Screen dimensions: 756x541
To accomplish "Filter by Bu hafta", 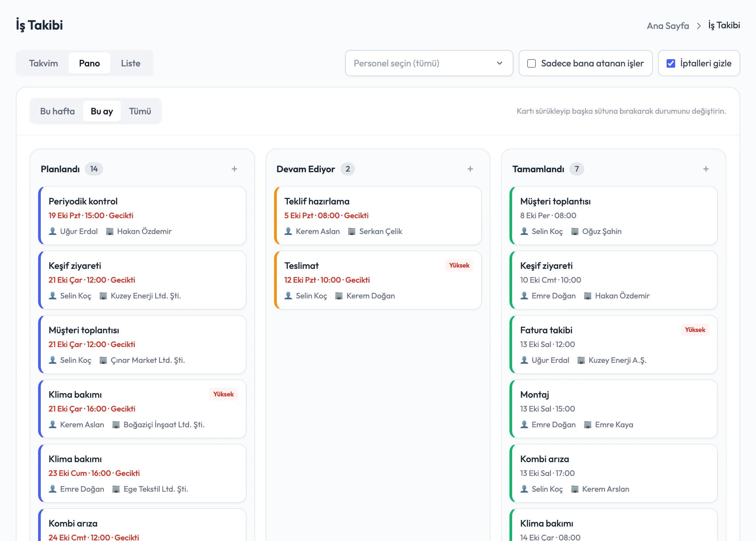I will [x=57, y=111].
